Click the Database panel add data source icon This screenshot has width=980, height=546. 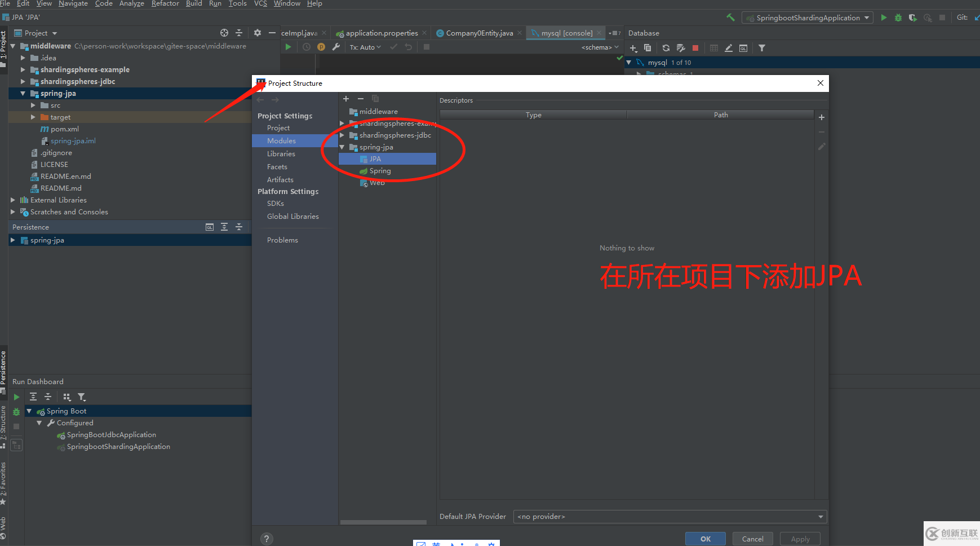point(633,49)
